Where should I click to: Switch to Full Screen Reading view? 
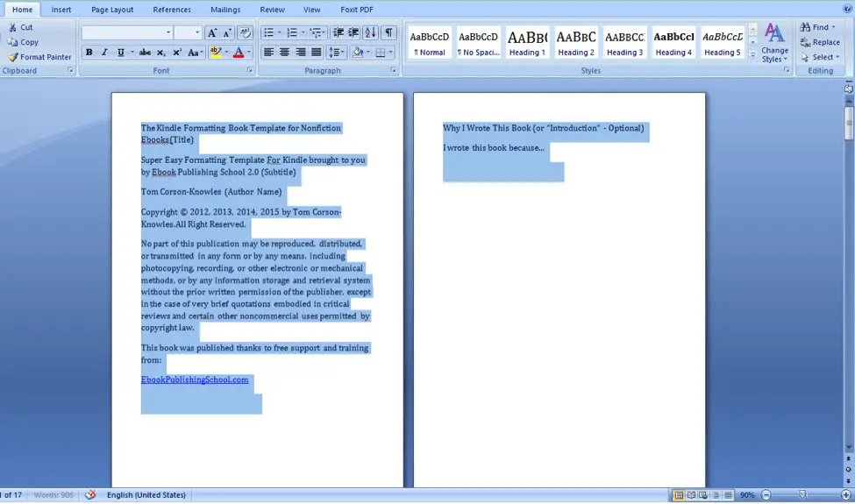691,494
